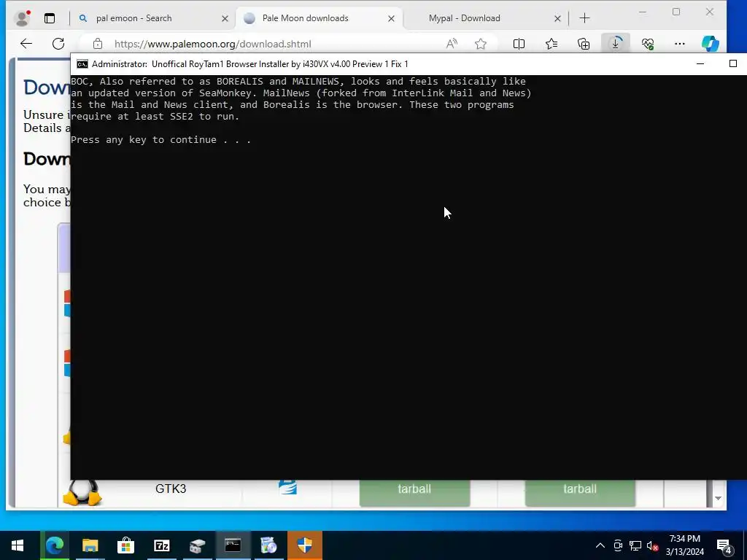Close the 'Pale Moon downloads' tab
Screen dimensions: 747x560
point(391,18)
